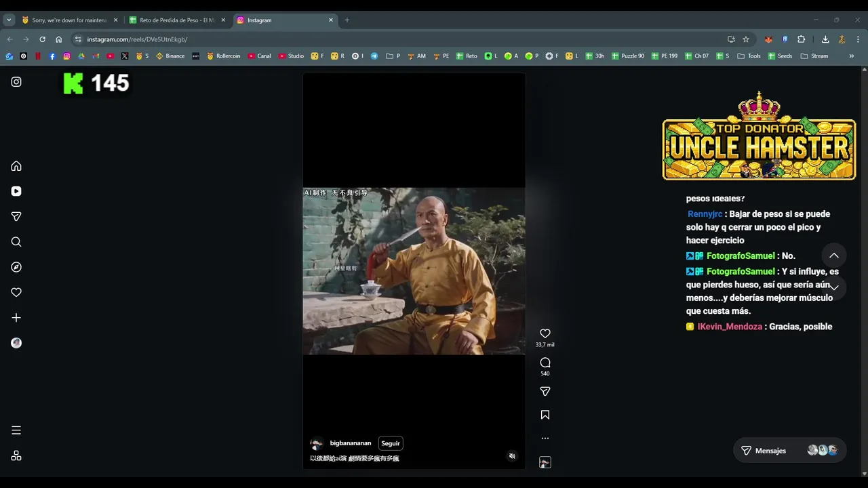Open profile avatar in Instagram sidebar

(16, 343)
